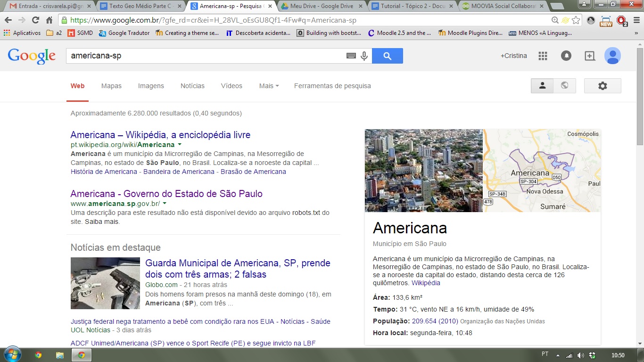Switch to Mapas tab
The height and width of the screenshot is (362, 644).
[111, 86]
